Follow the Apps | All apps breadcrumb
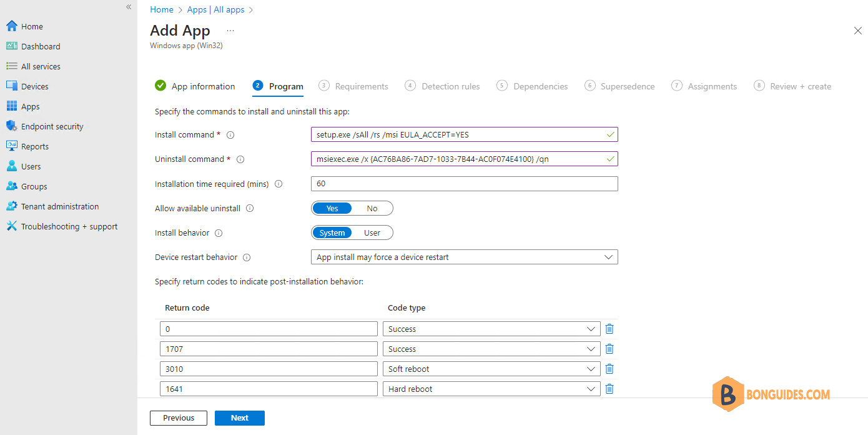Screen dimensions: 868x435 coord(216,9)
